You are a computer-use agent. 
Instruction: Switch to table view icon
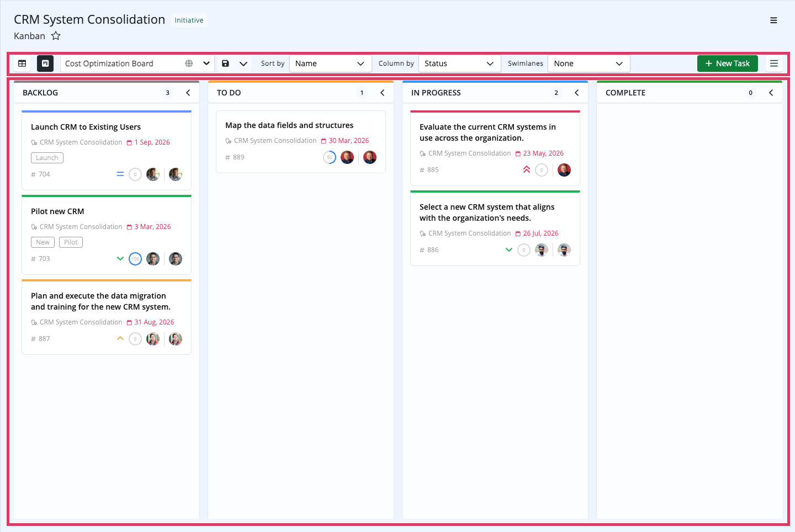[x=22, y=63]
